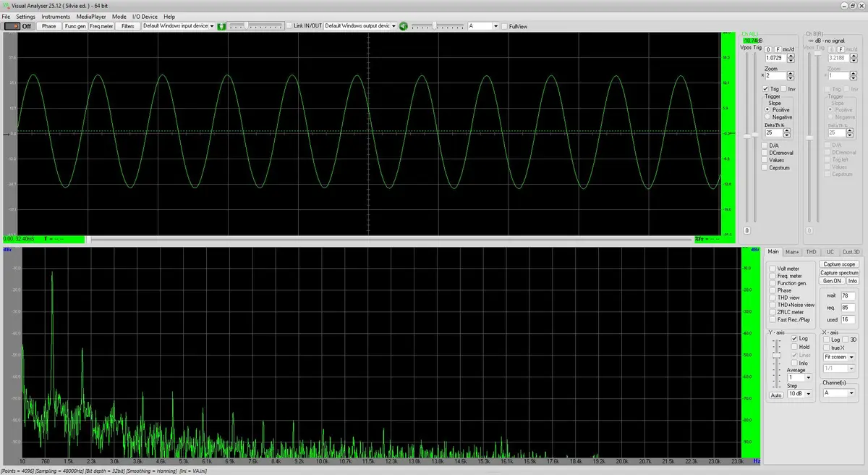Toggle Y-axis Hold checkbox
The image size is (868, 475).
pyautogui.click(x=794, y=347)
